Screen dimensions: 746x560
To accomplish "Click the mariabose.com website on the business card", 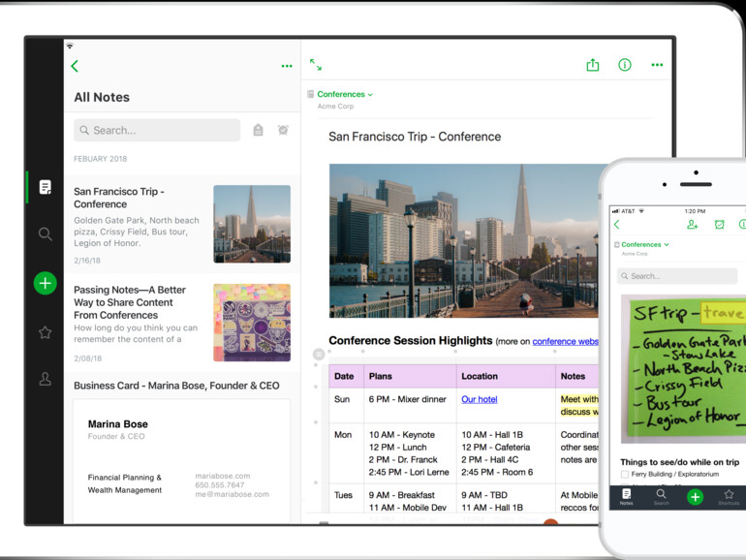I will tap(222, 476).
